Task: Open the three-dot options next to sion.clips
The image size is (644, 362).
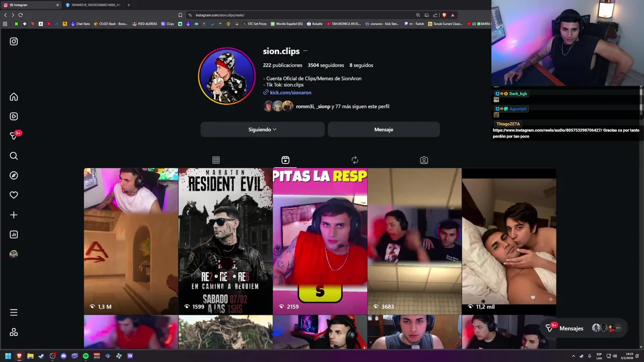Action: [305, 51]
